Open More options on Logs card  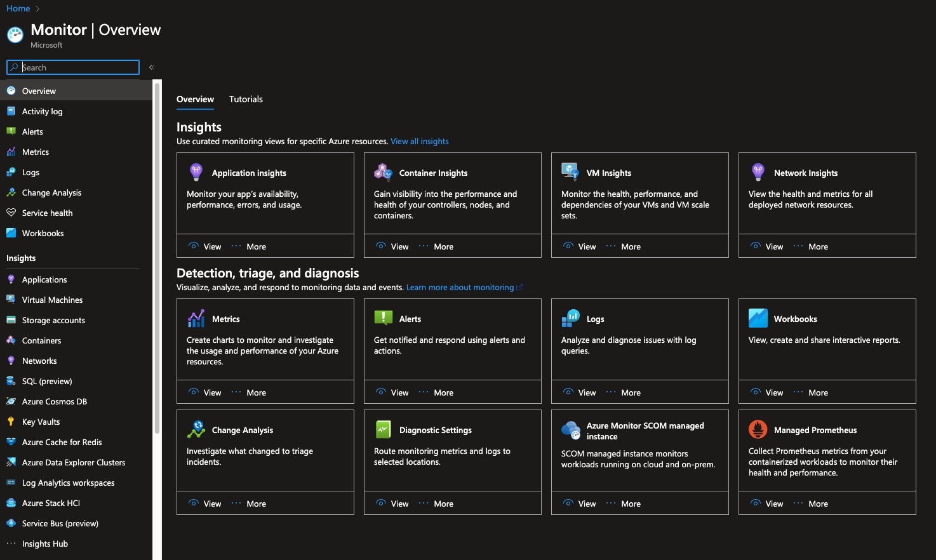pyautogui.click(x=624, y=392)
